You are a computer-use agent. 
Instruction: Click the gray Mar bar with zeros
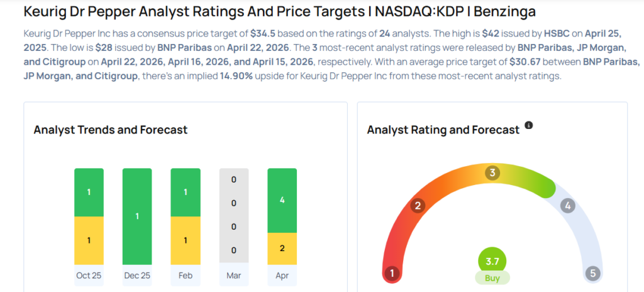pyautogui.click(x=234, y=216)
